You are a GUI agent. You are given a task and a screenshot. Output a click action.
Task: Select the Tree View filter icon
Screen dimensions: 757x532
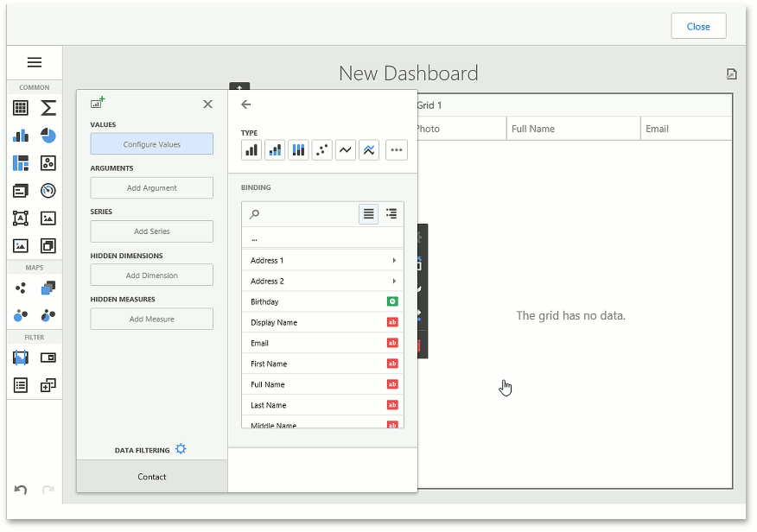pyautogui.click(x=48, y=385)
